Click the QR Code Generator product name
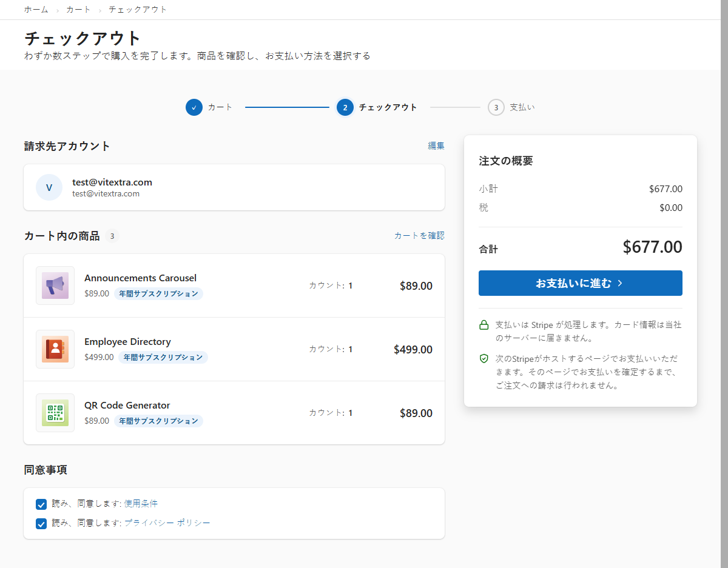 click(127, 405)
